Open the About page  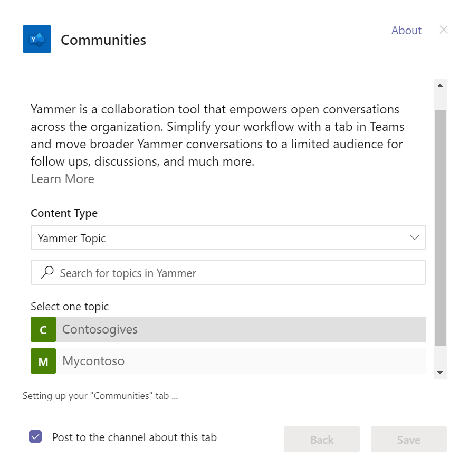(x=406, y=30)
